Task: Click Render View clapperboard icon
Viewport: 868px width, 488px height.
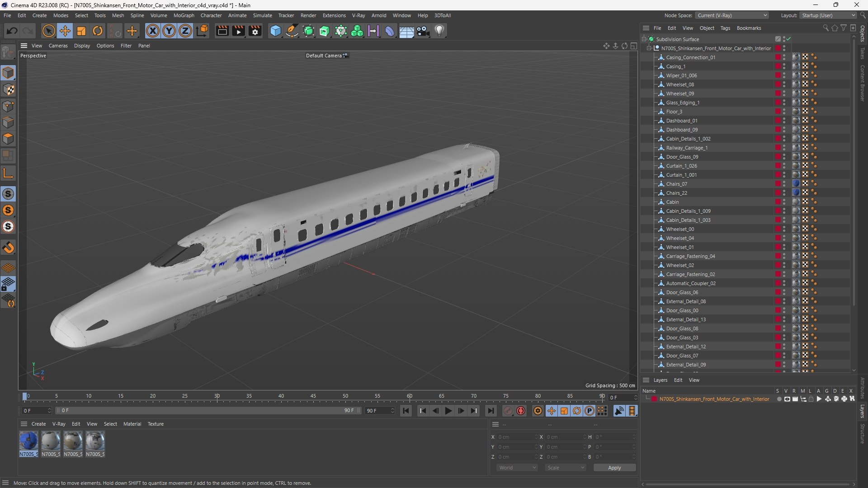Action: [222, 31]
